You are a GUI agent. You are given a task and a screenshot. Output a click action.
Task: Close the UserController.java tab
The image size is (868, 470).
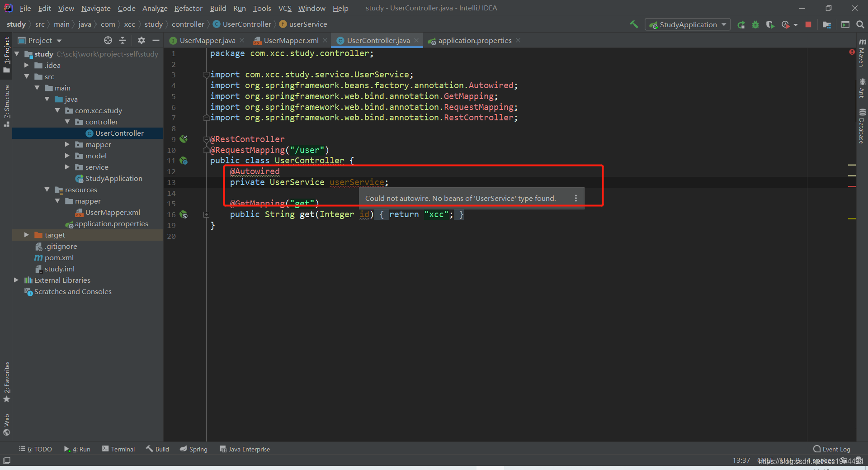[416, 40]
